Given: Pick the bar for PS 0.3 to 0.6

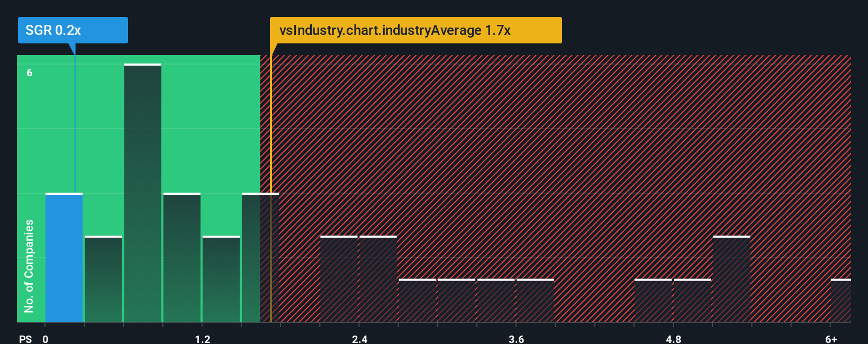Looking at the screenshot, I should (x=103, y=279).
